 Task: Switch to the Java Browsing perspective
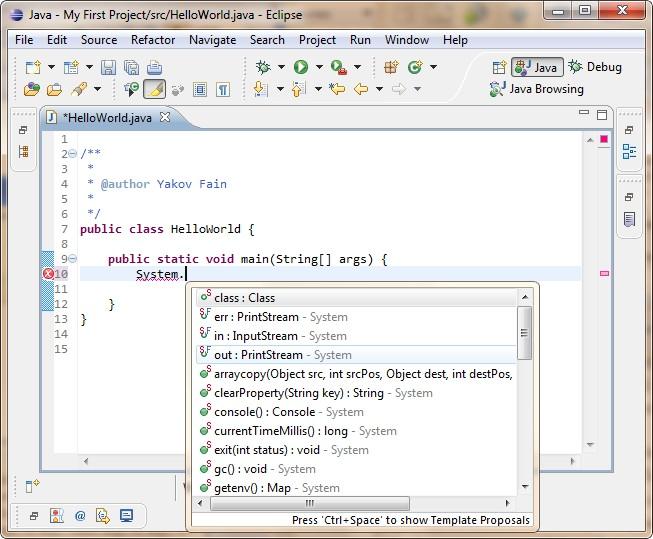[537, 89]
